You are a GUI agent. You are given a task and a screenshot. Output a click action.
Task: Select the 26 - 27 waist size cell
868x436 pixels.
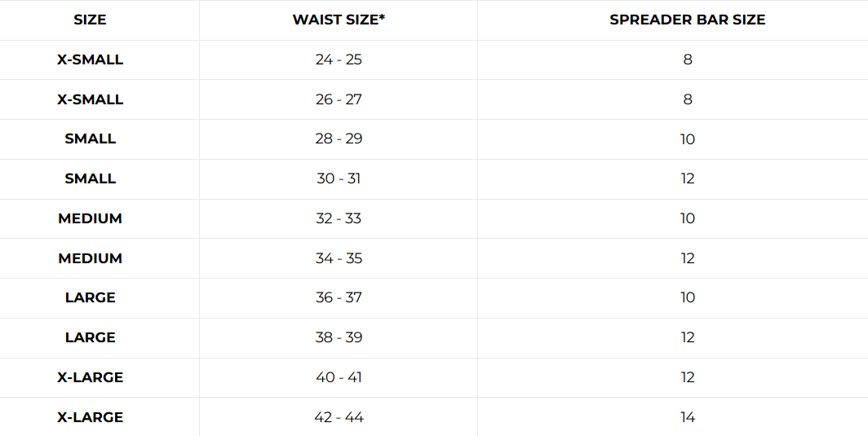[339, 99]
